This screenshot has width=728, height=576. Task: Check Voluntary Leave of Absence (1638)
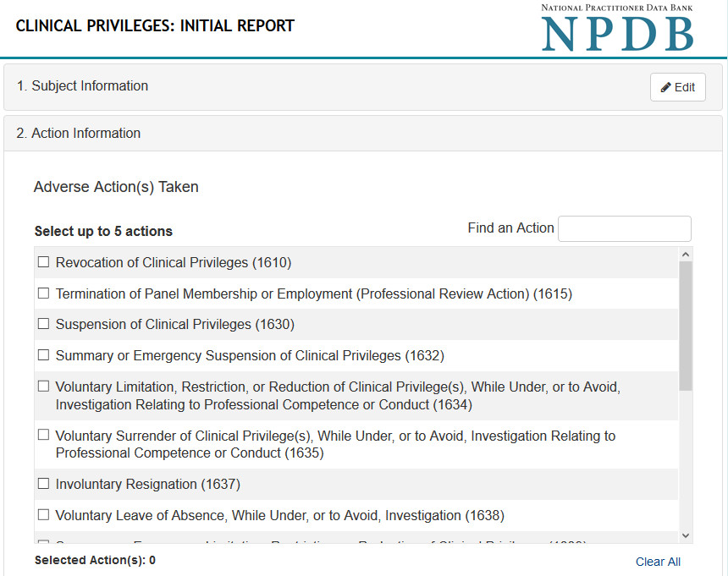tap(43, 515)
